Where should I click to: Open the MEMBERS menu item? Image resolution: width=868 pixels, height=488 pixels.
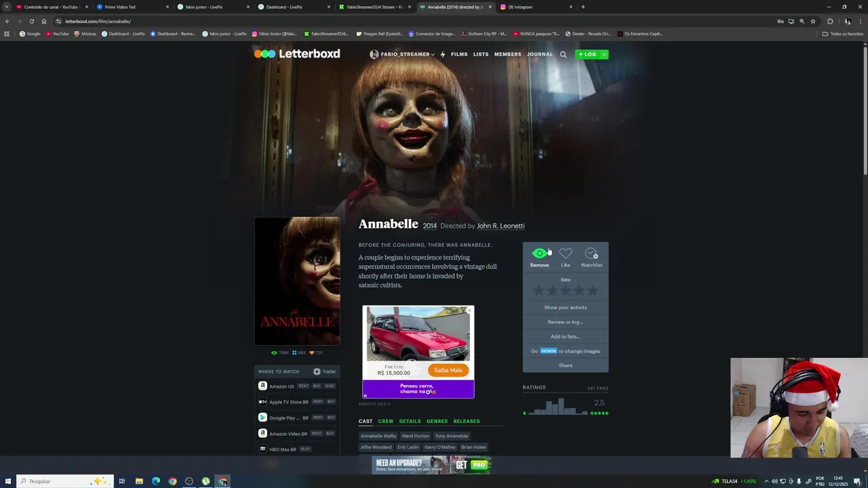(x=508, y=54)
